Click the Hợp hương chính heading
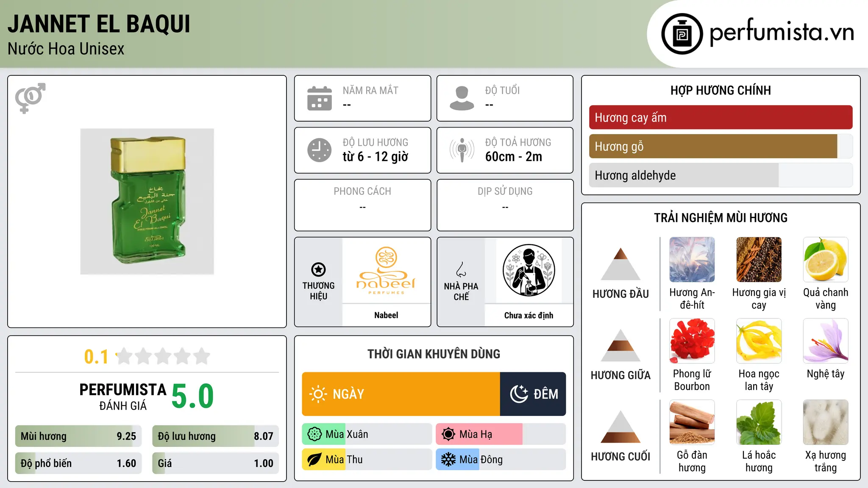Viewport: 868px width, 488px height. click(x=721, y=90)
